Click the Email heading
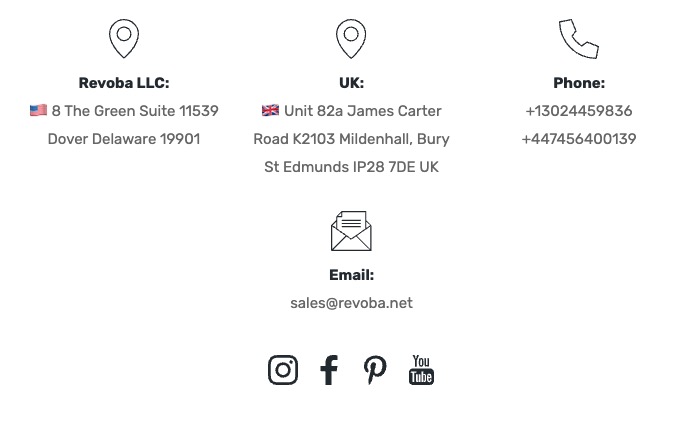This screenshot has height=437, width=700. 351,275
